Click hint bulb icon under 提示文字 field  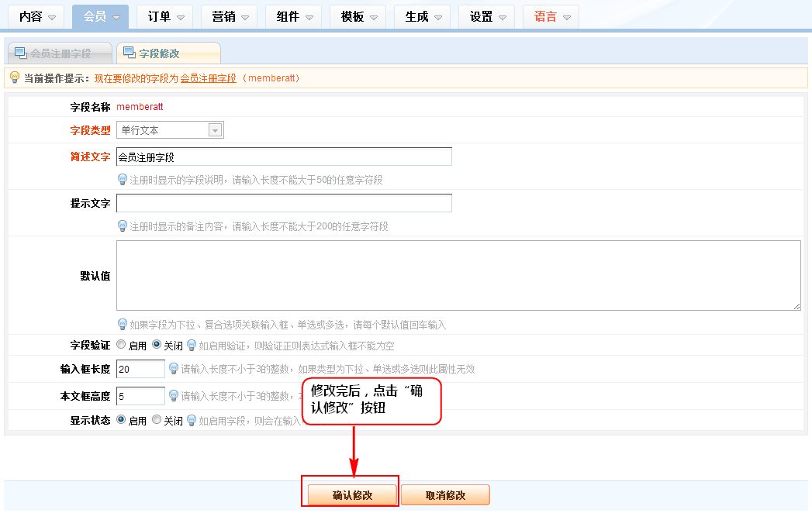122,226
